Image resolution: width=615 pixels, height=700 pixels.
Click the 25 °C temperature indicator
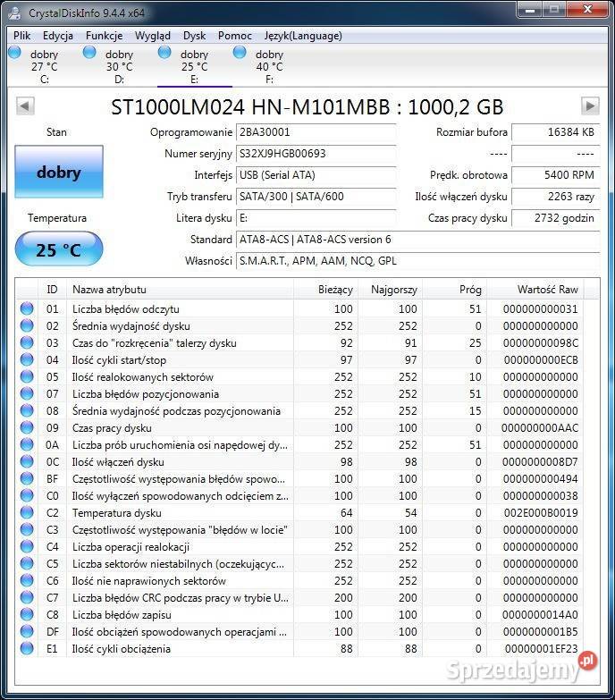pyautogui.click(x=59, y=249)
